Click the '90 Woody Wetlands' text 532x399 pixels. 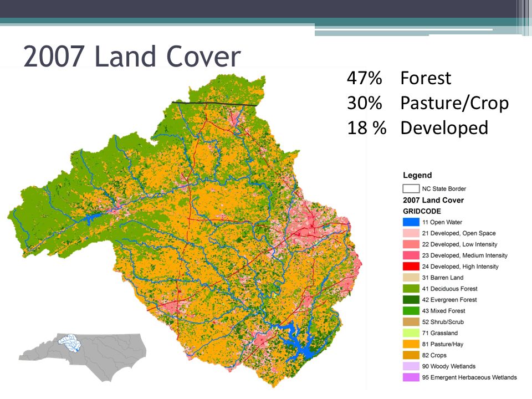[449, 366]
